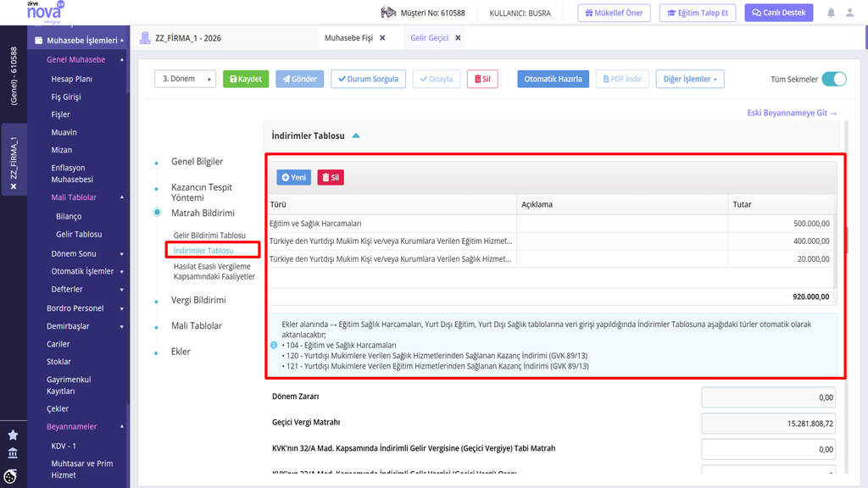The width and height of the screenshot is (868, 488).
Task: Open user profile icon
Action: [x=849, y=13]
